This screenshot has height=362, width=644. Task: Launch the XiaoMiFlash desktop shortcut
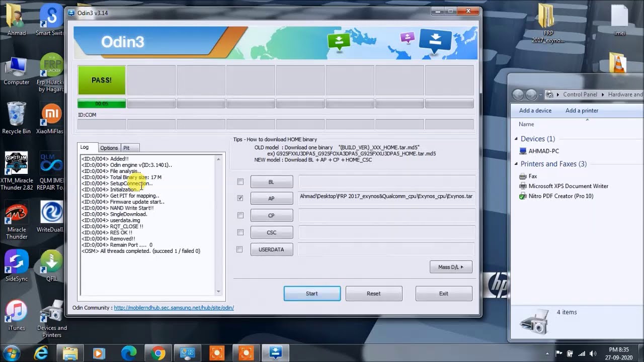click(50, 119)
